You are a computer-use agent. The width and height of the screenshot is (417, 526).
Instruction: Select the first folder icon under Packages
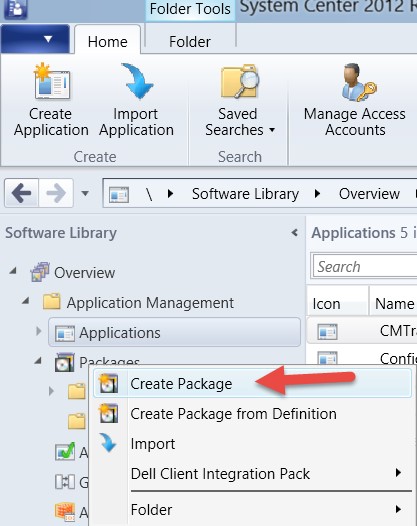coord(76,391)
